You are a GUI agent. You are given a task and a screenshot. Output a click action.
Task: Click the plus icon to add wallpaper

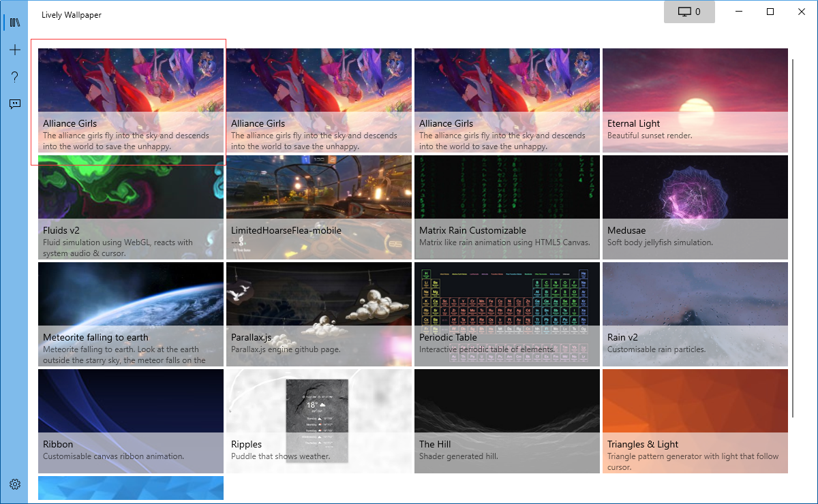click(15, 50)
